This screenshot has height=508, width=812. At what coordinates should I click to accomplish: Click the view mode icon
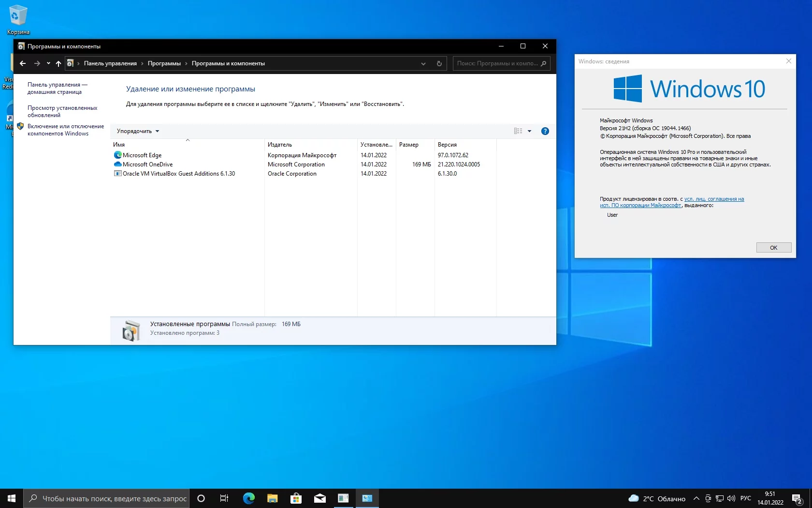[518, 131]
